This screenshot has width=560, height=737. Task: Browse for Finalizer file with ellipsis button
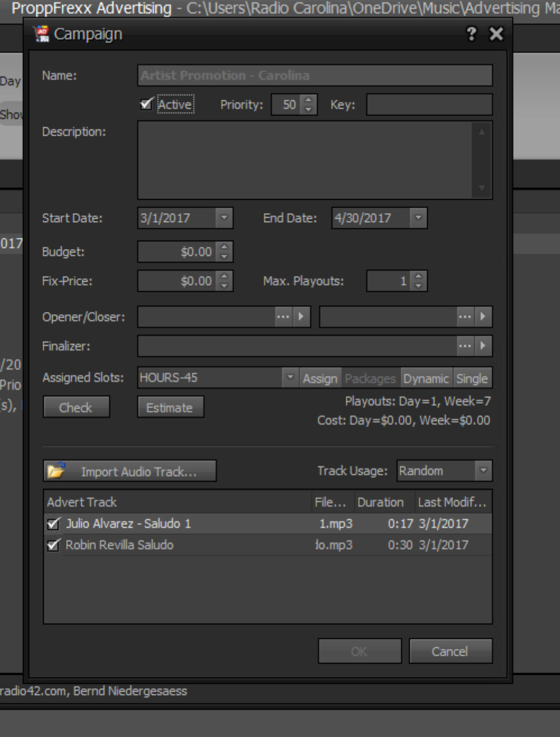(x=465, y=346)
